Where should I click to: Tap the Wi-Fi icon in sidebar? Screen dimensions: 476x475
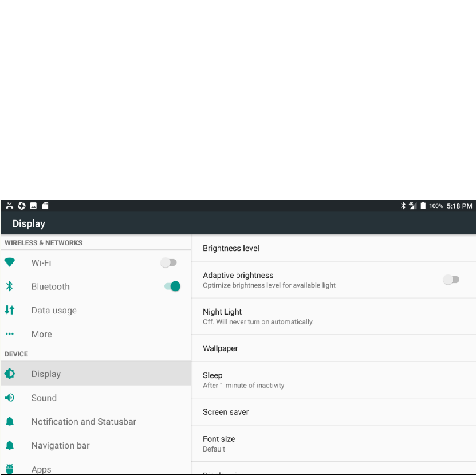(10, 262)
